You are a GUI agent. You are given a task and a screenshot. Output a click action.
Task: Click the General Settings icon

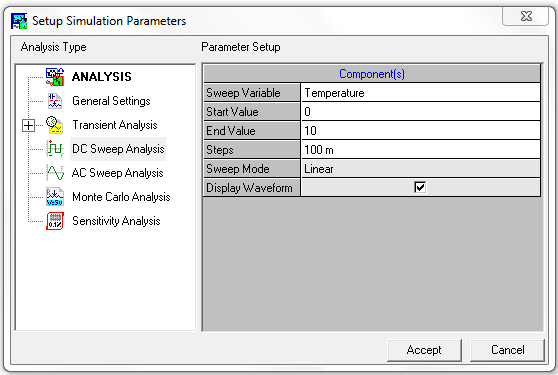55,101
